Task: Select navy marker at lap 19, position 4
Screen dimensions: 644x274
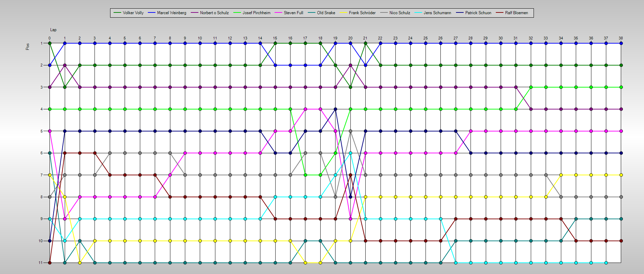Action: (x=335, y=109)
